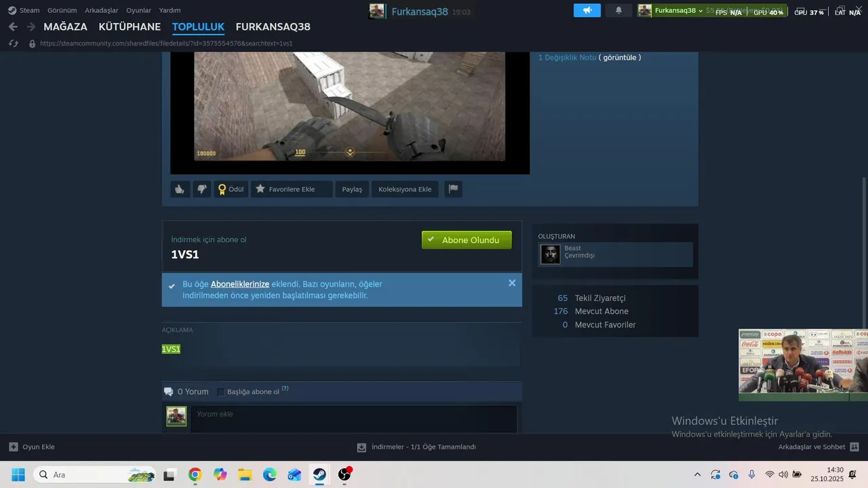
Task: Click the 1VS1 gameplay preview image
Action: click(349, 106)
